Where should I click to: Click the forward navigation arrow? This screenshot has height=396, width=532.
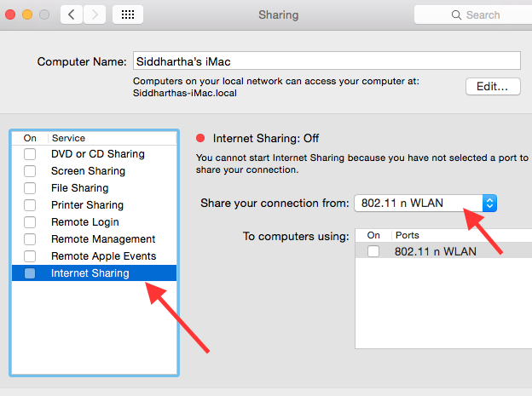(94, 14)
